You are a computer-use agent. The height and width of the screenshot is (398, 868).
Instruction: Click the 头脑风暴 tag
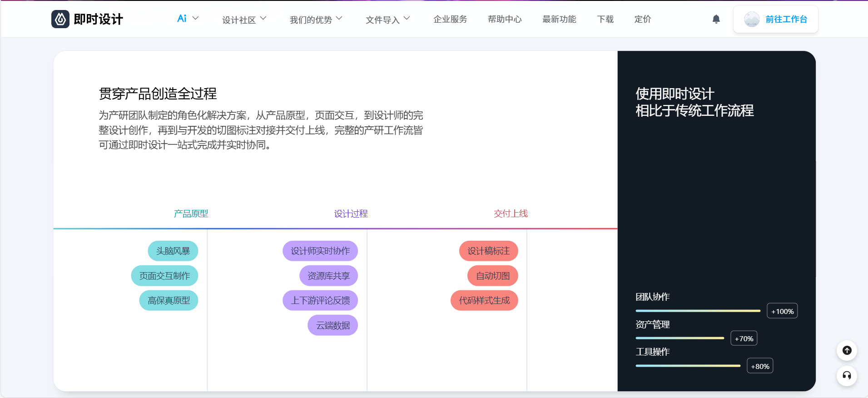(173, 251)
